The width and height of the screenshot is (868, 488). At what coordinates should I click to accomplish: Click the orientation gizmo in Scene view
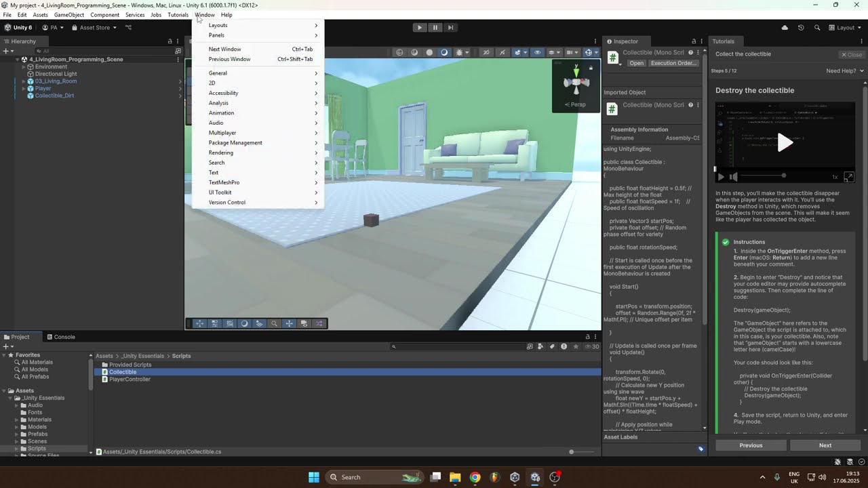coord(576,81)
